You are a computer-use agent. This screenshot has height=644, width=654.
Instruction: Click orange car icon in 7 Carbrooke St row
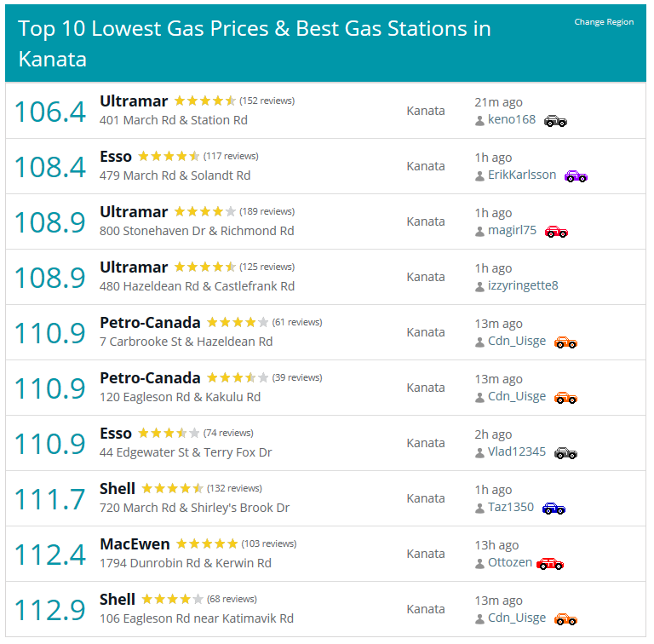coord(565,342)
